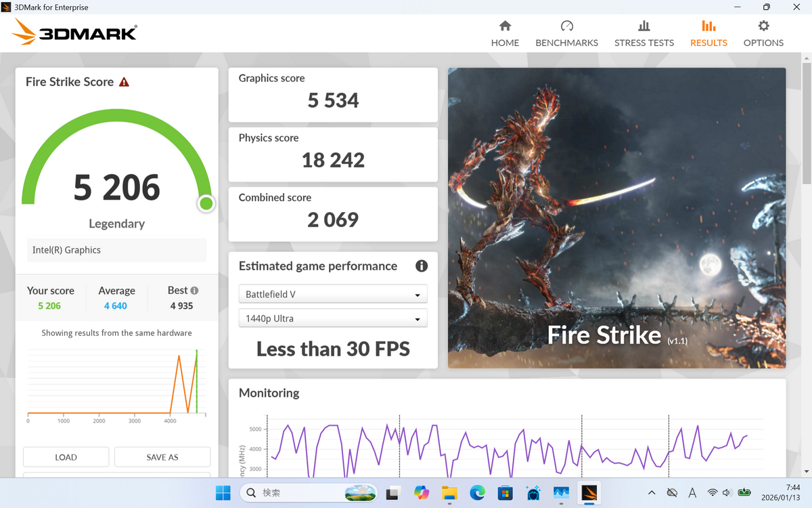Open the estimated game performance info icon
The height and width of the screenshot is (508, 812).
coord(422,266)
